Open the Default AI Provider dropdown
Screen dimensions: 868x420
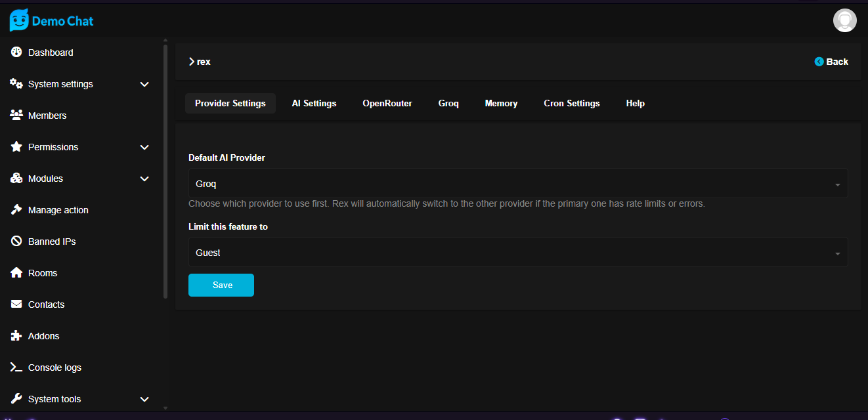click(517, 184)
